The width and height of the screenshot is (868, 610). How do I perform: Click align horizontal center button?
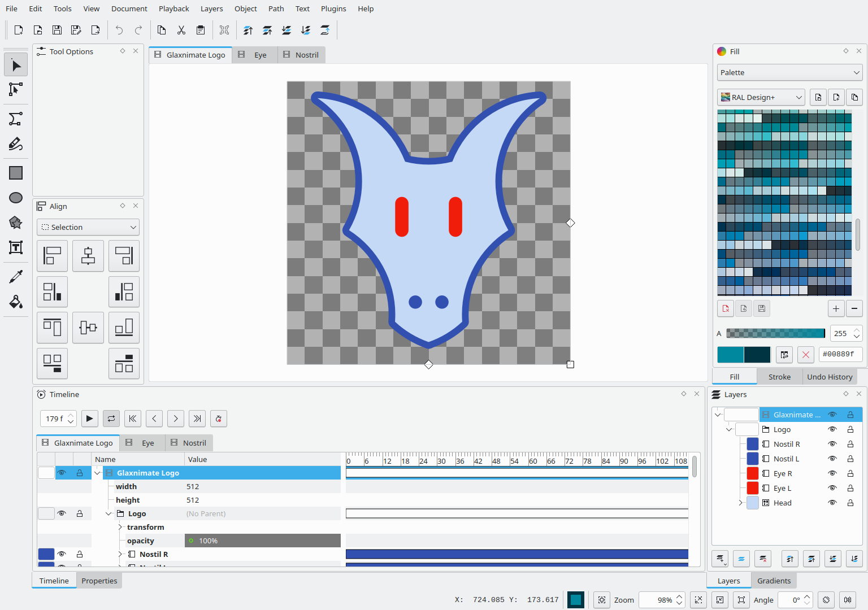pos(88,256)
